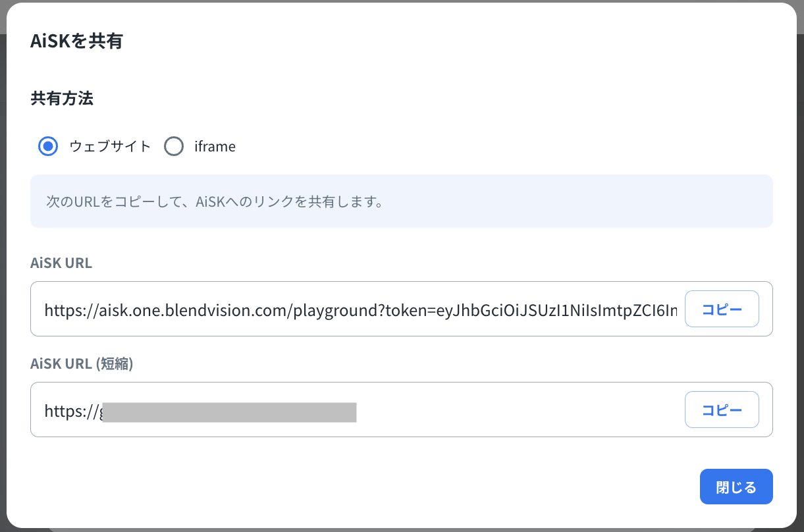Click the gray redacted part of short URL
Image resolution: width=804 pixels, height=532 pixels.
point(229,412)
